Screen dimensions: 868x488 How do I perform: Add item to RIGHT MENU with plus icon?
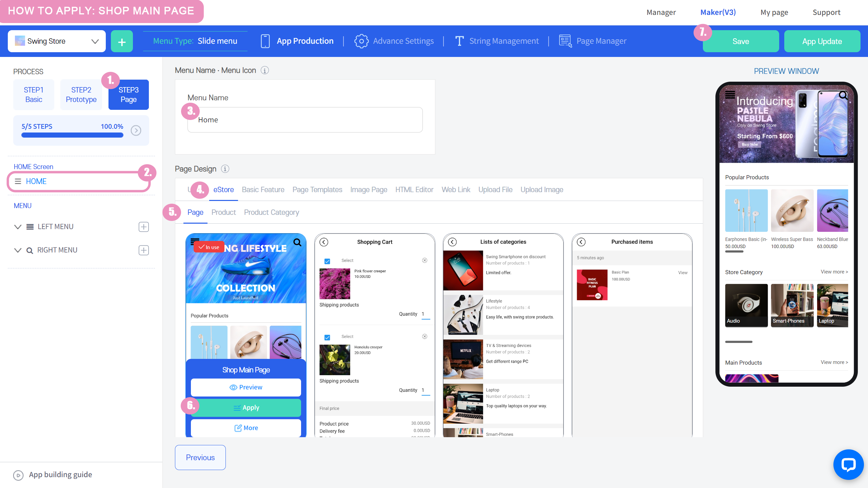point(144,250)
